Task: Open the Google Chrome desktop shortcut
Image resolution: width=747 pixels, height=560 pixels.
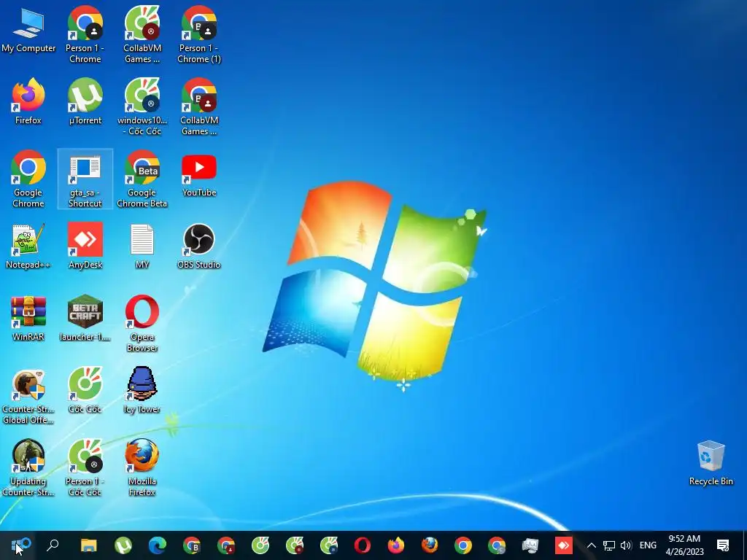Action: point(28,179)
